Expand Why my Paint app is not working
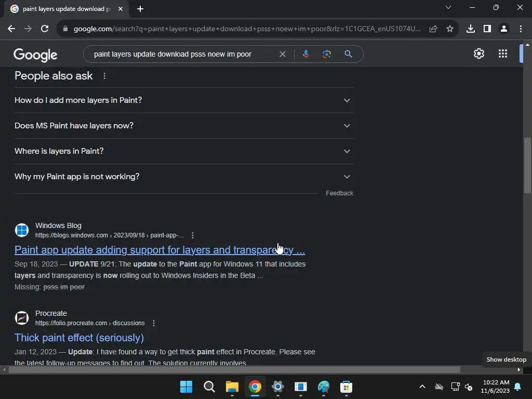Screen dimensions: 532x399 (184, 177)
